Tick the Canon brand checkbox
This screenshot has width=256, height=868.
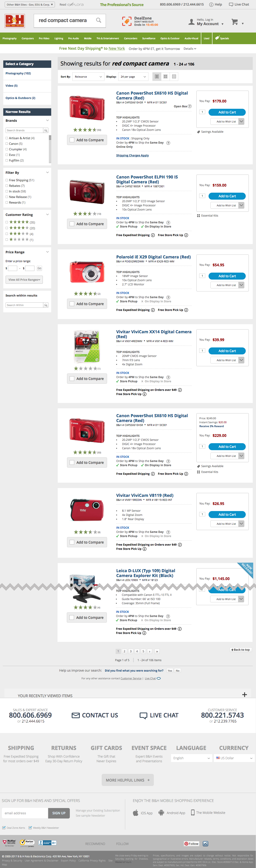[7, 144]
